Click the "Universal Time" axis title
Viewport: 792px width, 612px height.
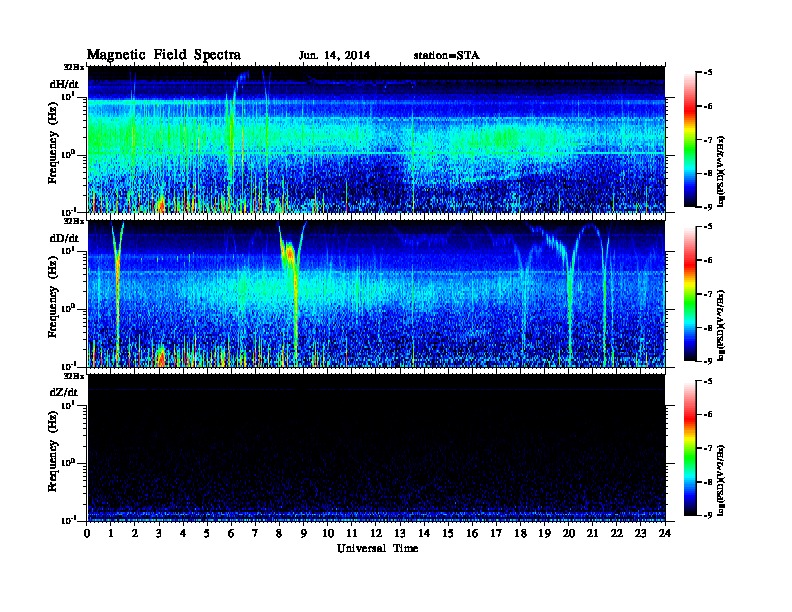point(378,548)
